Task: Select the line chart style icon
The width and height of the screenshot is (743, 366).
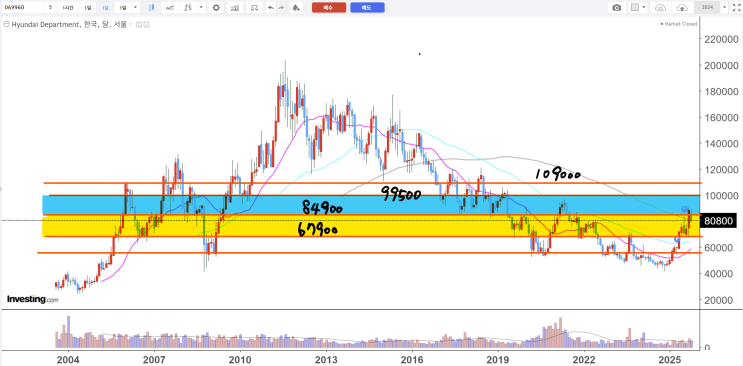Action: point(170,8)
